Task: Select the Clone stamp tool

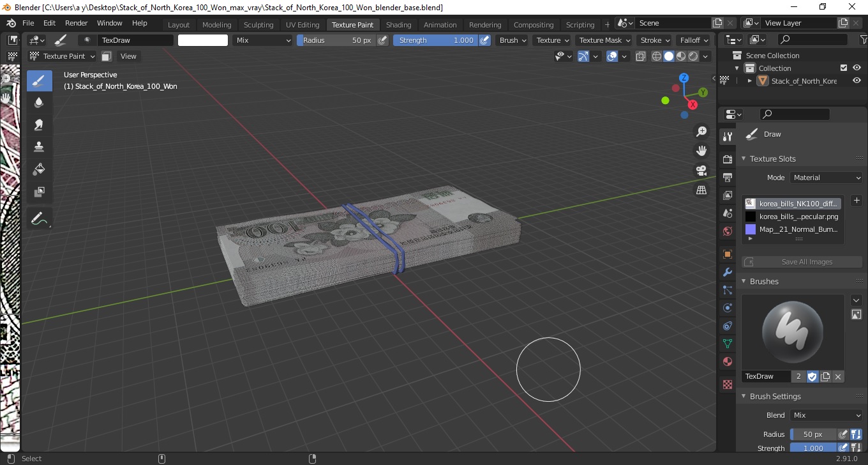Action: click(x=39, y=147)
